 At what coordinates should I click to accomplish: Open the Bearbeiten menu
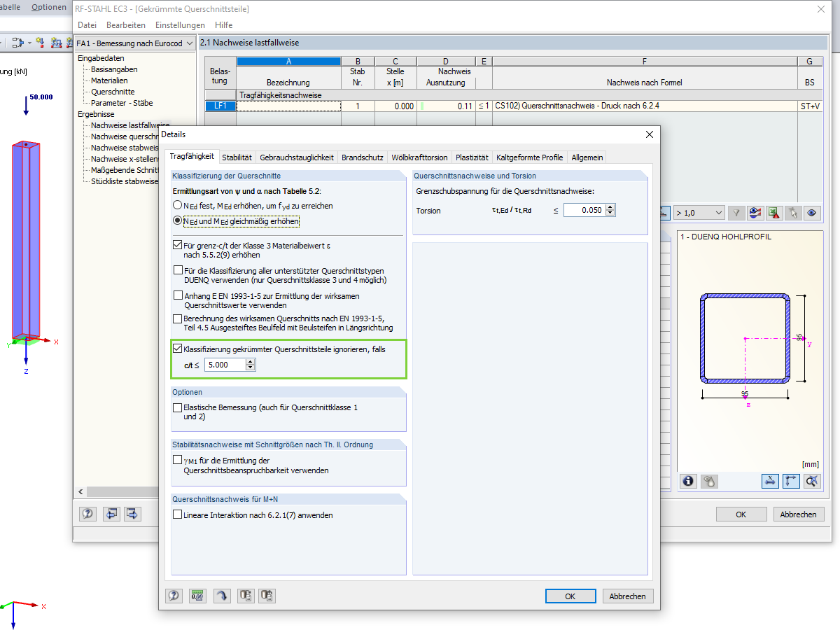[x=126, y=25]
